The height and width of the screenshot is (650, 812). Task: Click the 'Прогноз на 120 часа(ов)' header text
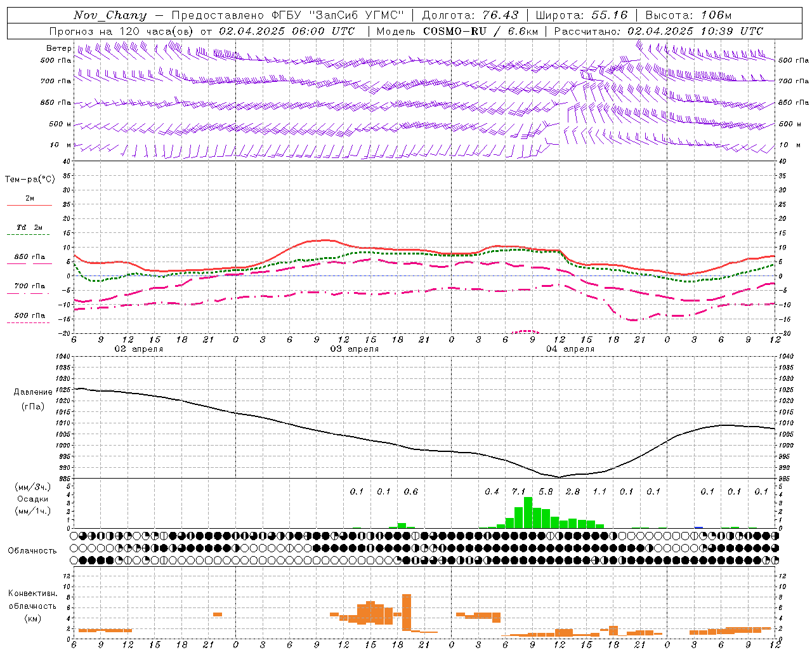121,31
